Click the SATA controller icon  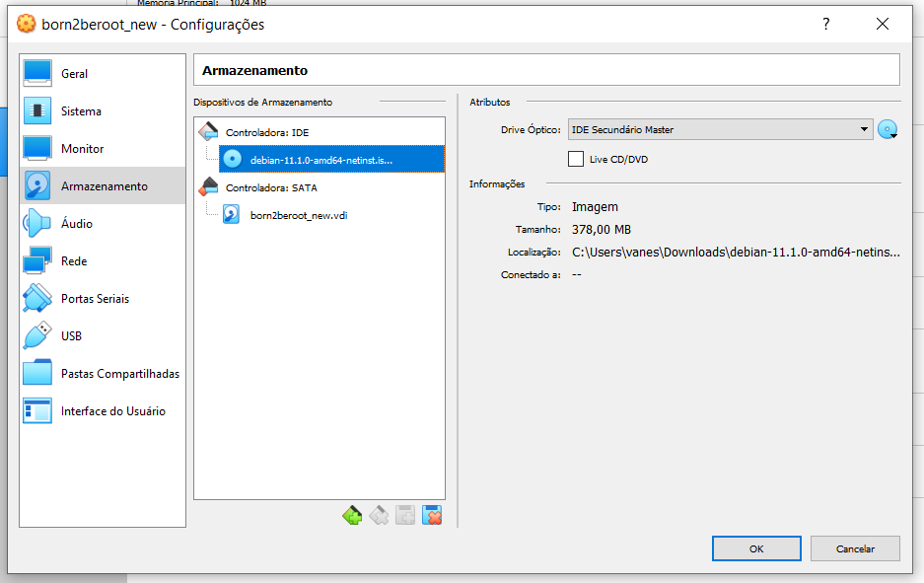click(x=208, y=186)
